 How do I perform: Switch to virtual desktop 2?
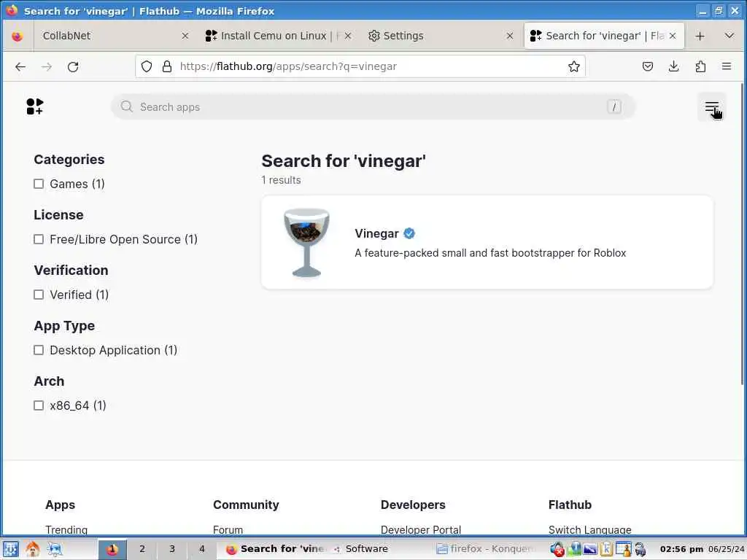[142, 549]
